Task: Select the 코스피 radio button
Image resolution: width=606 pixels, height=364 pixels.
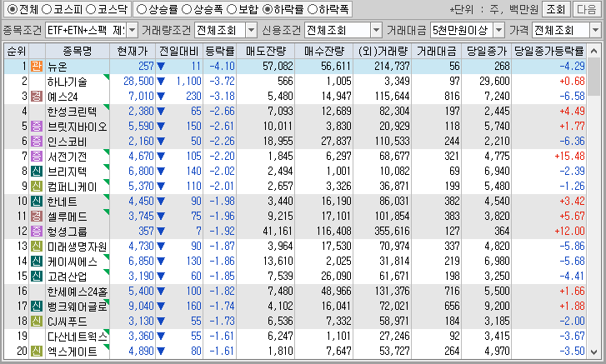Action: click(x=48, y=9)
